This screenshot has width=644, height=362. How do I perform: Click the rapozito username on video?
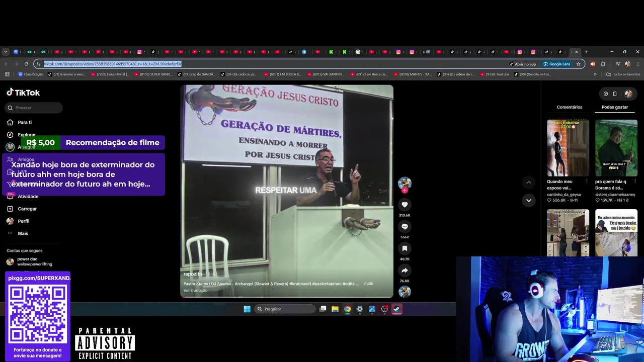click(x=193, y=274)
